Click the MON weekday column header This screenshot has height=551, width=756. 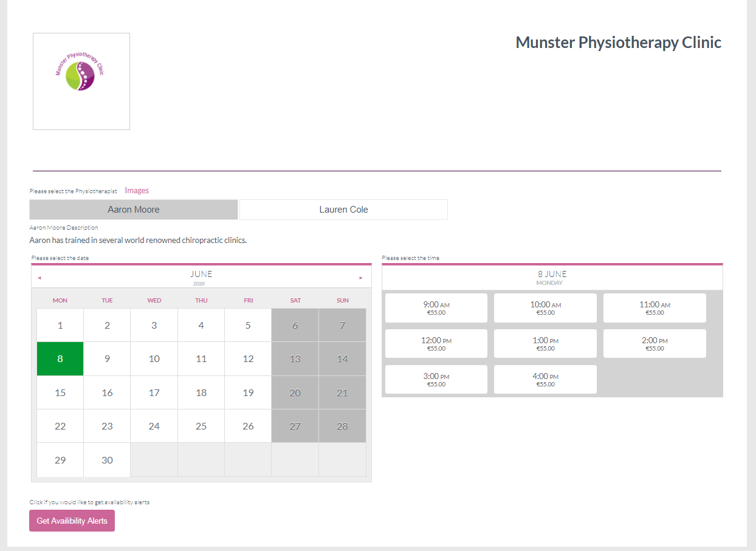(60, 300)
